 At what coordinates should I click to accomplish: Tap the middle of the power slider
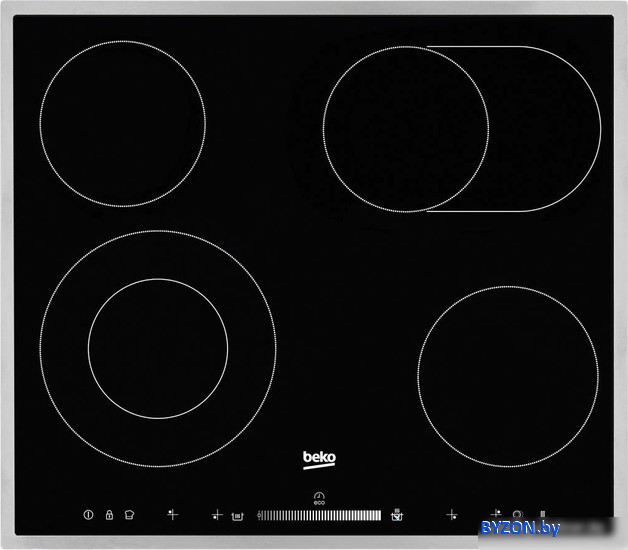coord(319,515)
